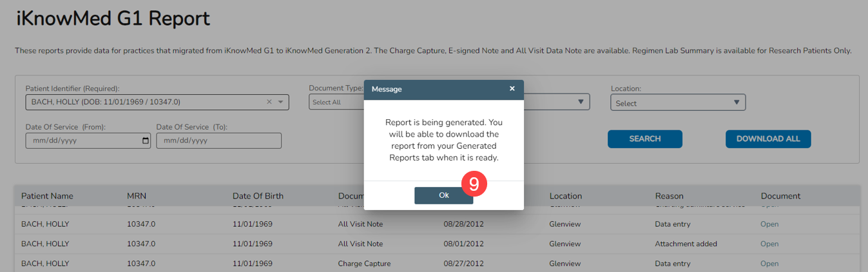Sort by the MRN column header
This screenshot has height=272, width=868.
pos(137,196)
